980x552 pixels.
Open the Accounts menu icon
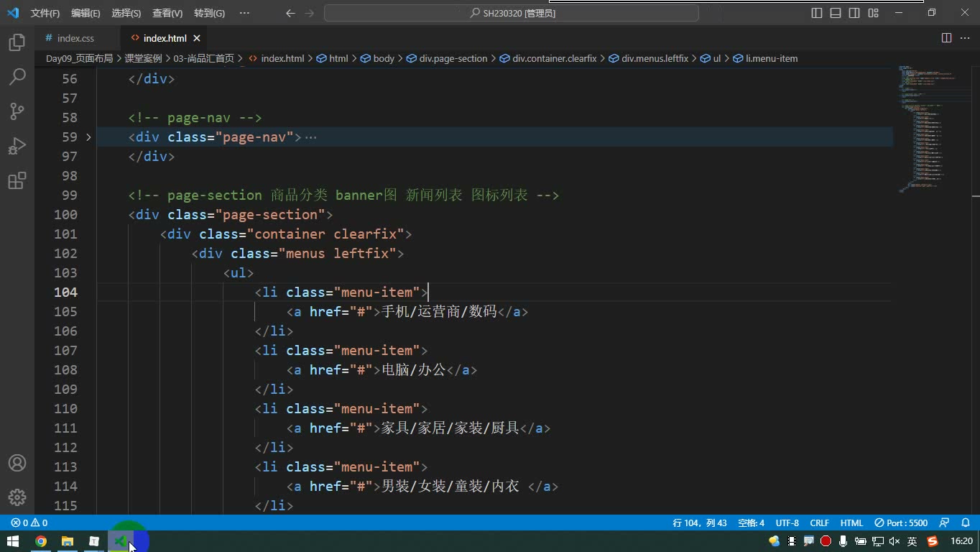[x=17, y=463]
